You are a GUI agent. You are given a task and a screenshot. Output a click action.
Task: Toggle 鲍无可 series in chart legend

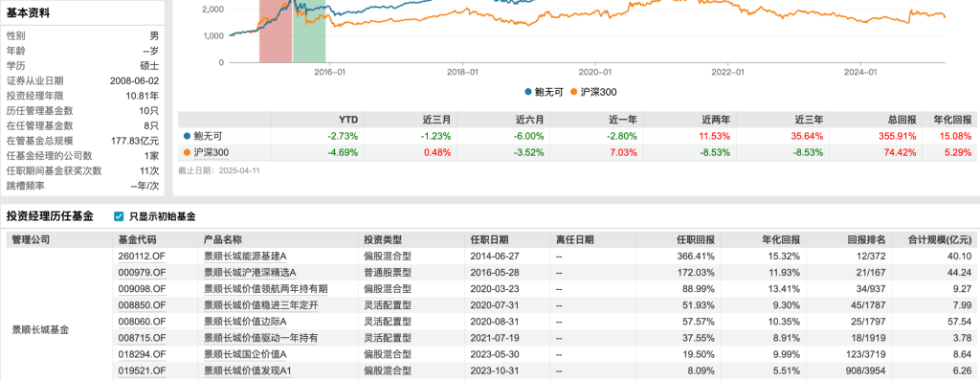point(544,92)
